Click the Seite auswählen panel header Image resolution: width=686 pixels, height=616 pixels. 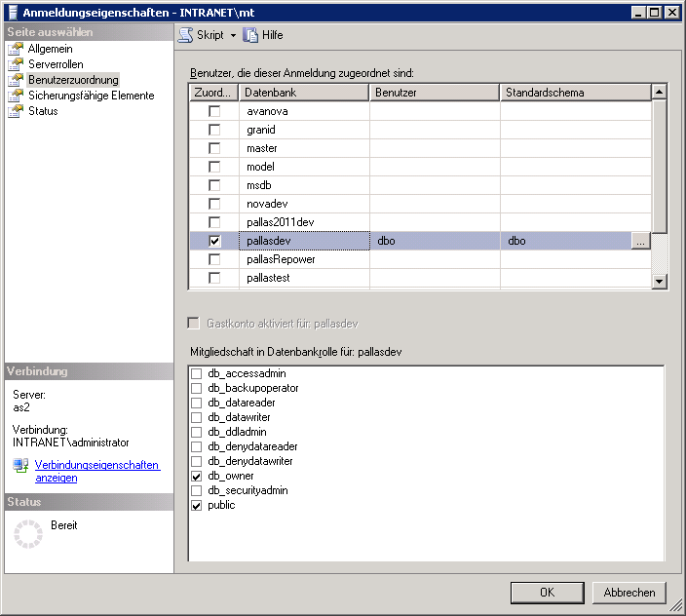(x=90, y=32)
